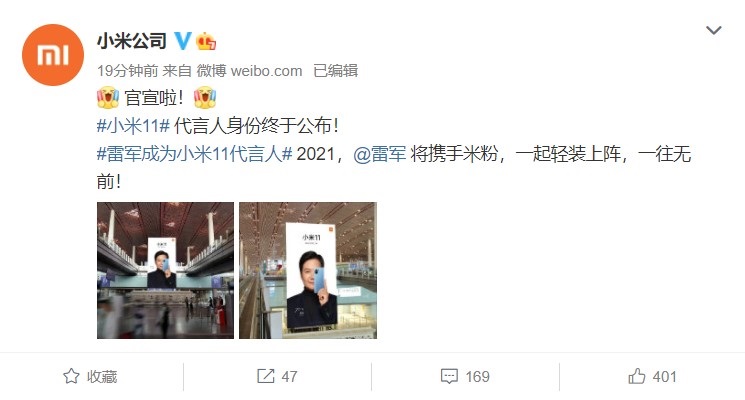The height and width of the screenshot is (400, 745).
Task: Click the 401 likes count
Action: click(x=664, y=377)
